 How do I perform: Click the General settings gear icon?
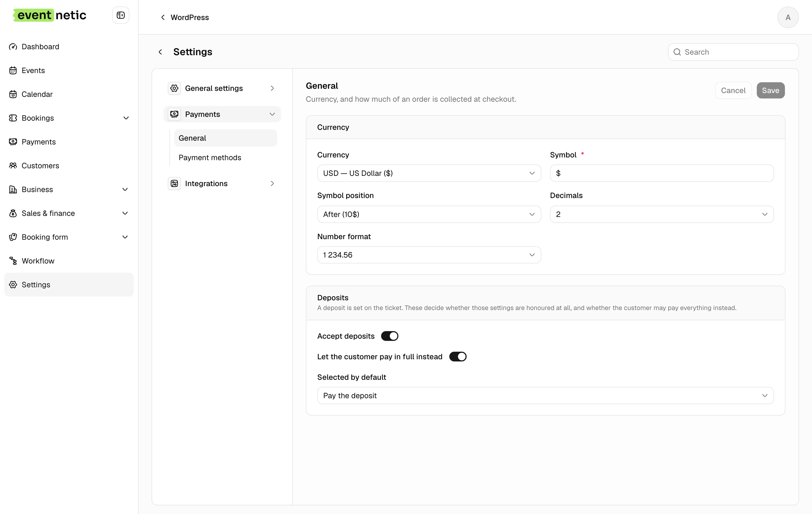174,88
